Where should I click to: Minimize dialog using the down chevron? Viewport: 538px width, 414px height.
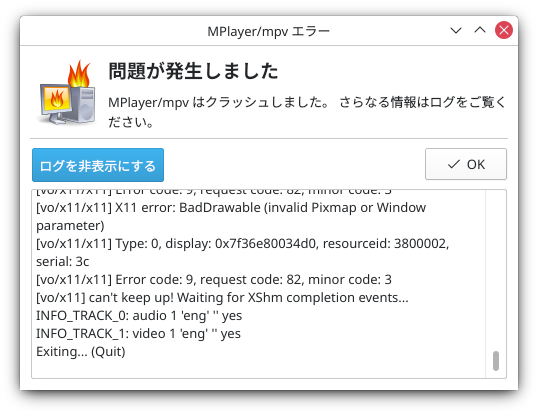456,31
